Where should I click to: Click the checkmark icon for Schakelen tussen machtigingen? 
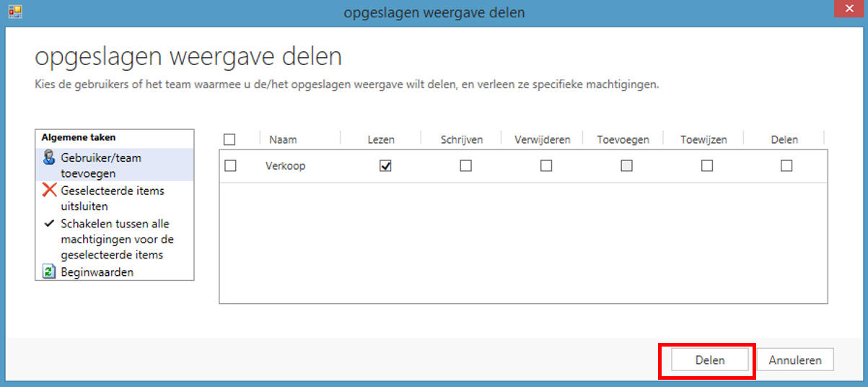pyautogui.click(x=49, y=224)
